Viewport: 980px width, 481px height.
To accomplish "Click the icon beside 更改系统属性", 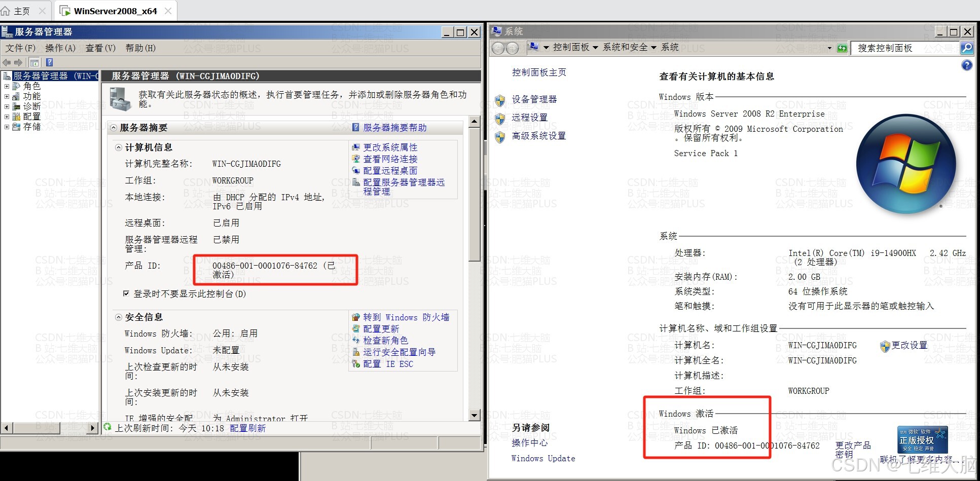I will pyautogui.click(x=356, y=147).
